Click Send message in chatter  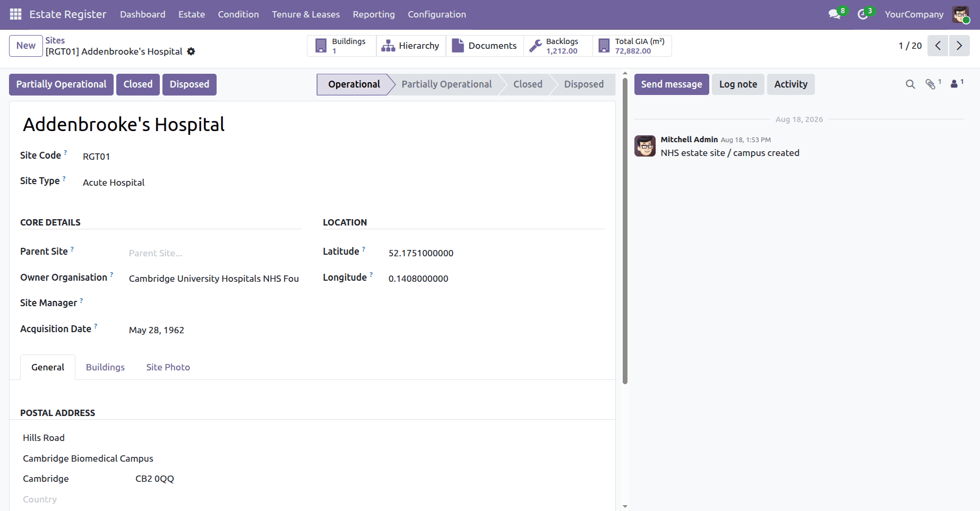coord(672,84)
